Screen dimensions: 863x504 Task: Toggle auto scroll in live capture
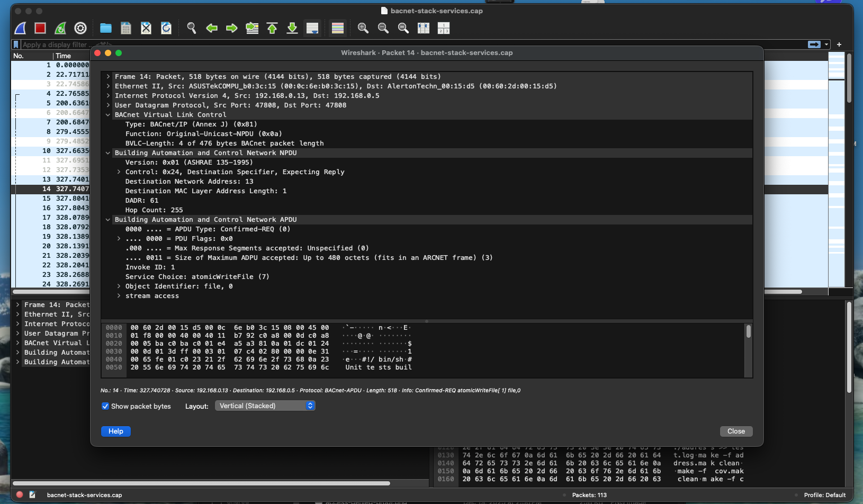coord(312,28)
